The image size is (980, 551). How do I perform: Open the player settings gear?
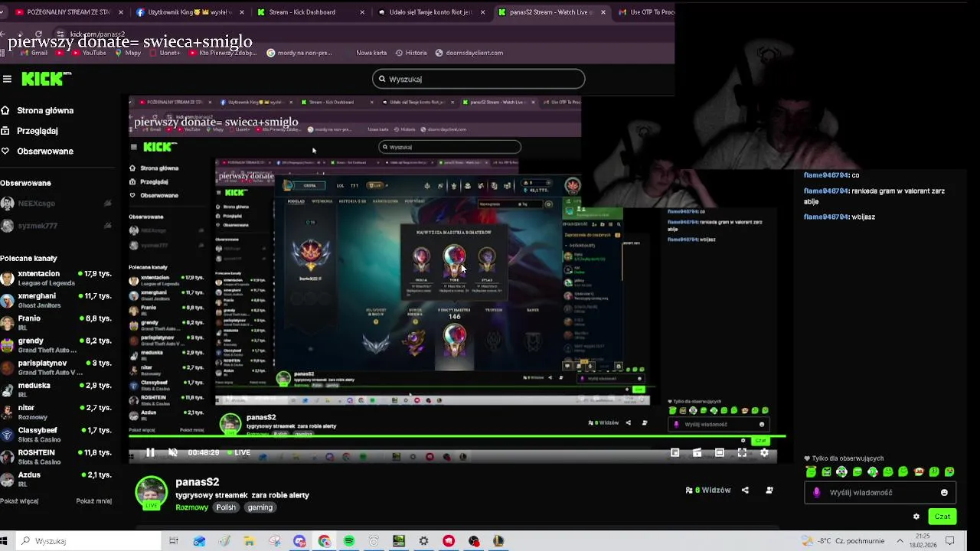[764, 453]
